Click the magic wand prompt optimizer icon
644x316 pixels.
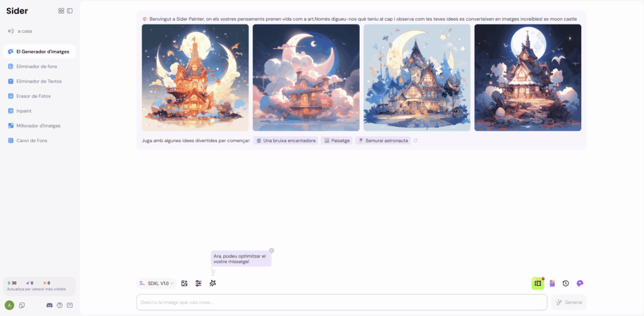(x=213, y=283)
